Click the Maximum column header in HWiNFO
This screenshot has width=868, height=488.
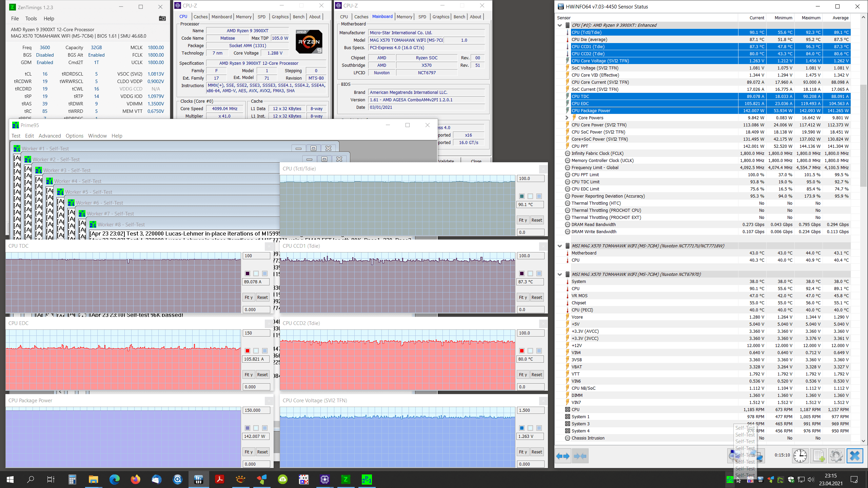(808, 18)
